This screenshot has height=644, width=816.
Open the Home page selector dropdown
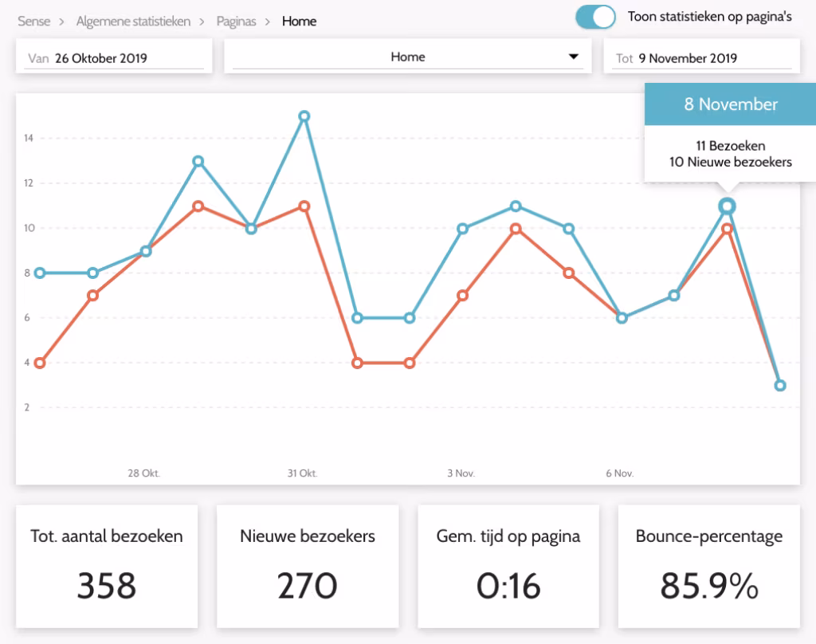[x=407, y=57]
